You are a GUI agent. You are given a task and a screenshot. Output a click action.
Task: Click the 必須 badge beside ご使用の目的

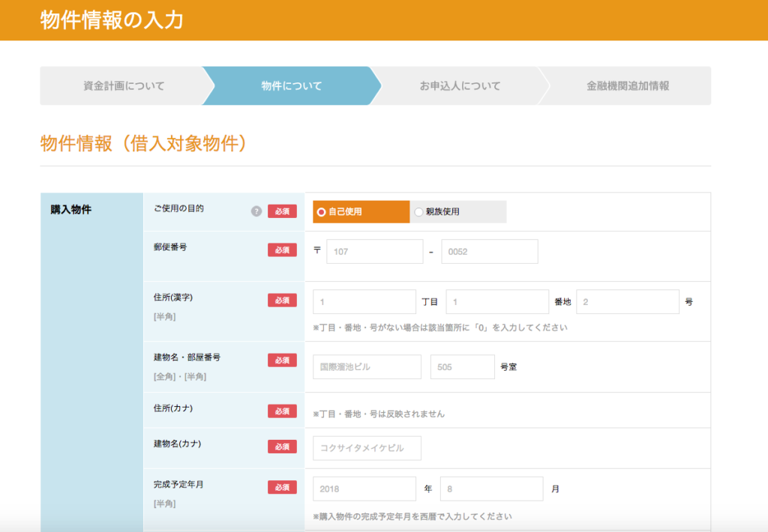coord(282,211)
